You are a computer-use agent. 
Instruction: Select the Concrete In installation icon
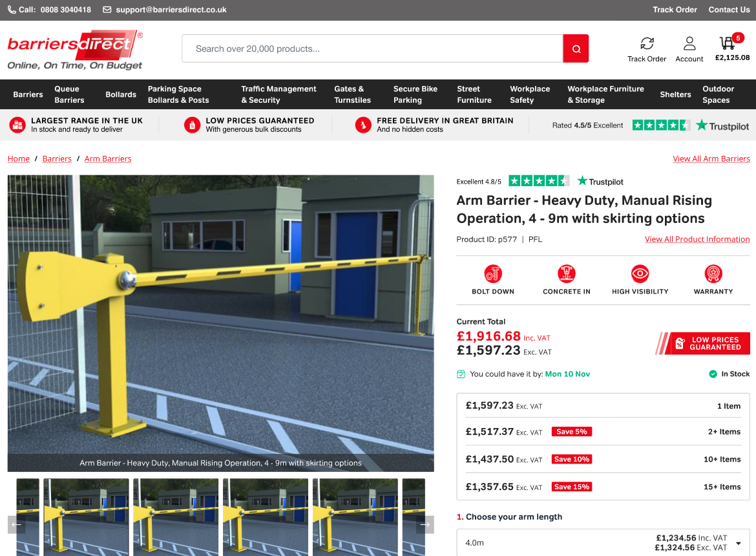coord(566,273)
